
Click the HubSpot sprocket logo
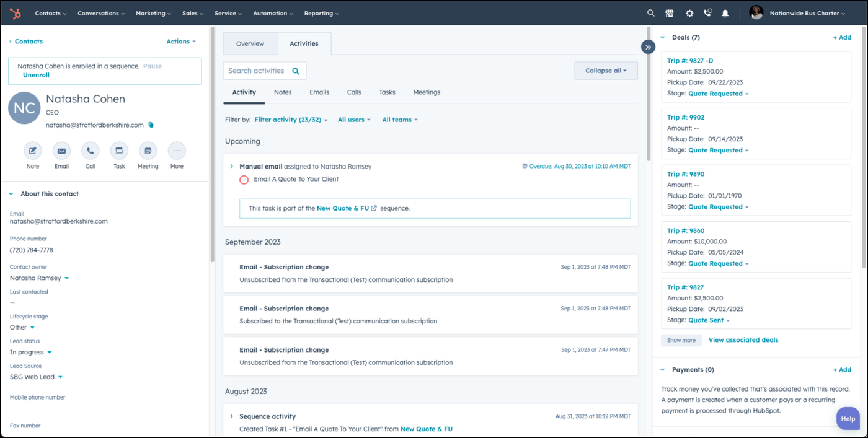coord(15,13)
